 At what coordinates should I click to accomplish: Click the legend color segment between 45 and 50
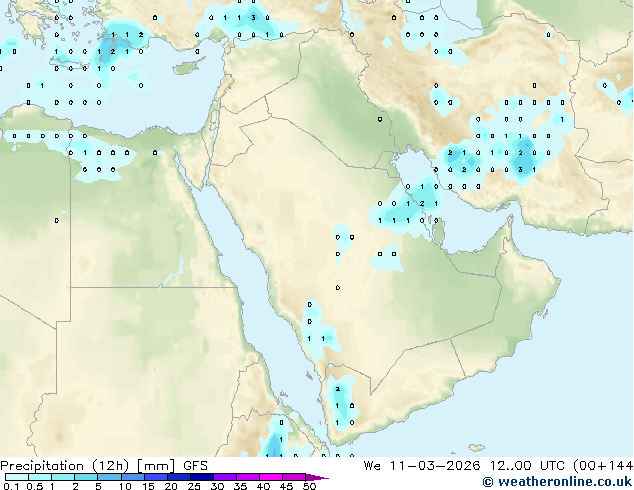[294, 477]
